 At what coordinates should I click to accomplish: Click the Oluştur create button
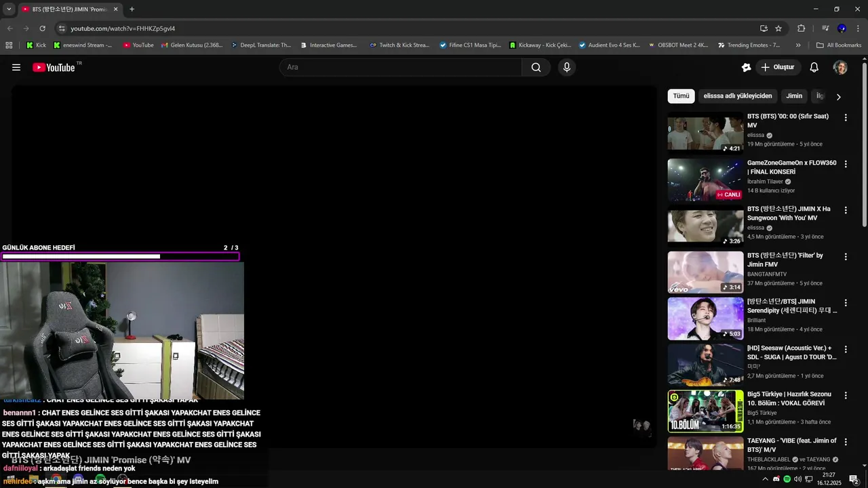[x=777, y=67]
